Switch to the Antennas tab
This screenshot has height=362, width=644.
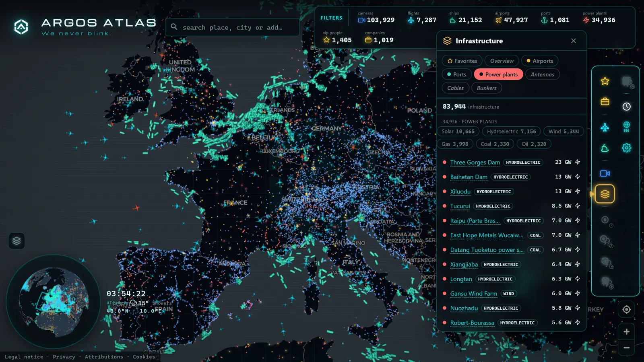[x=542, y=74]
